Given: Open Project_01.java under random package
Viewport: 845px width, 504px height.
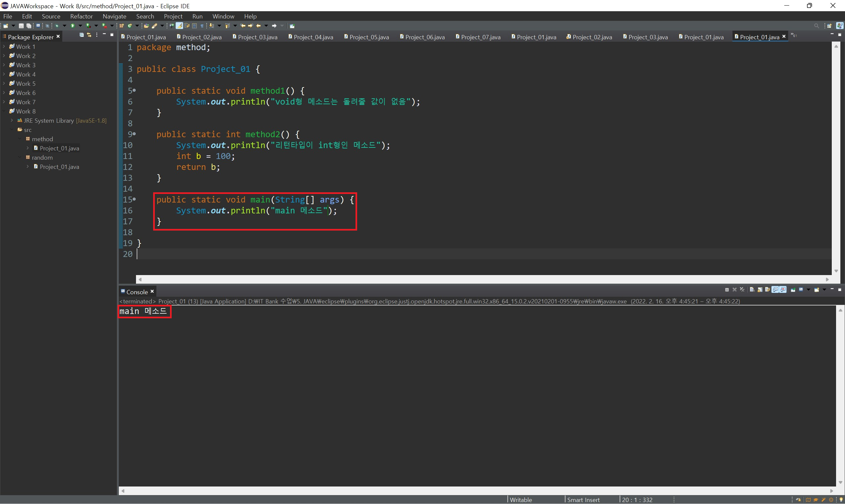Looking at the screenshot, I should coord(59,167).
